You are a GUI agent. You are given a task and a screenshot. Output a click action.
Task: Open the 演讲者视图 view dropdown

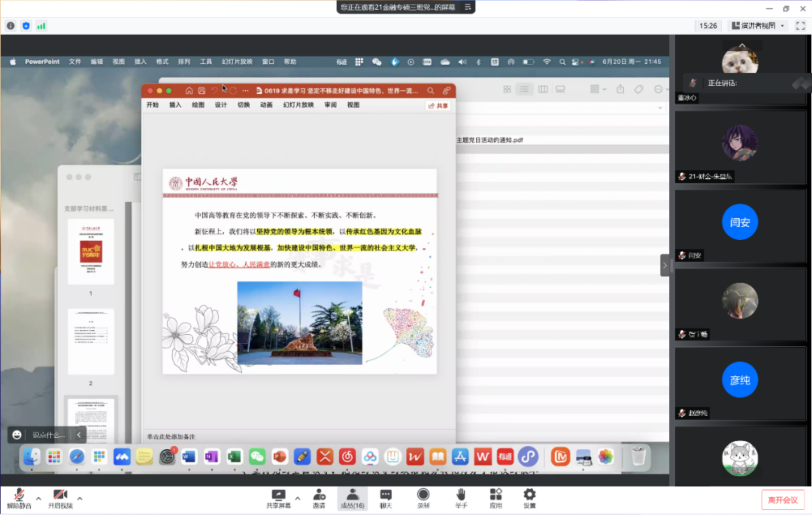pos(758,26)
